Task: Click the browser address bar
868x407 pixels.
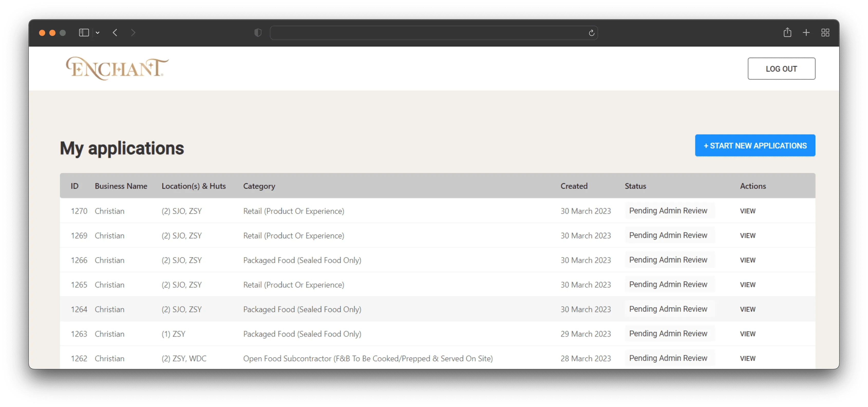Action: click(434, 33)
